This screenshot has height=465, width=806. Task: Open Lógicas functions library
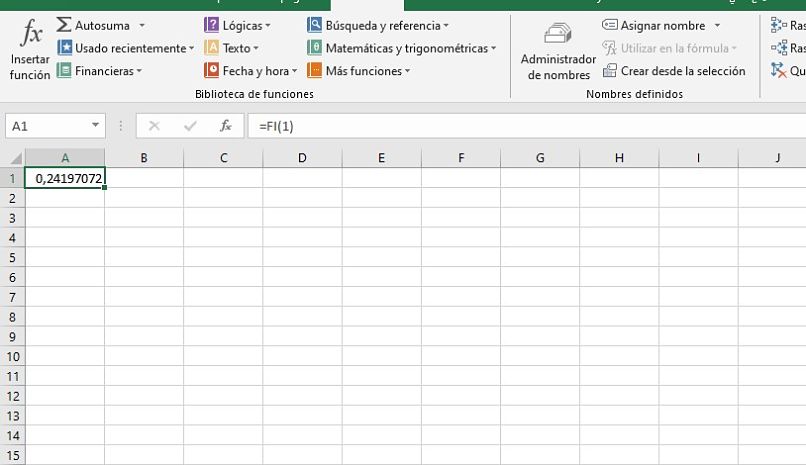[x=237, y=25]
